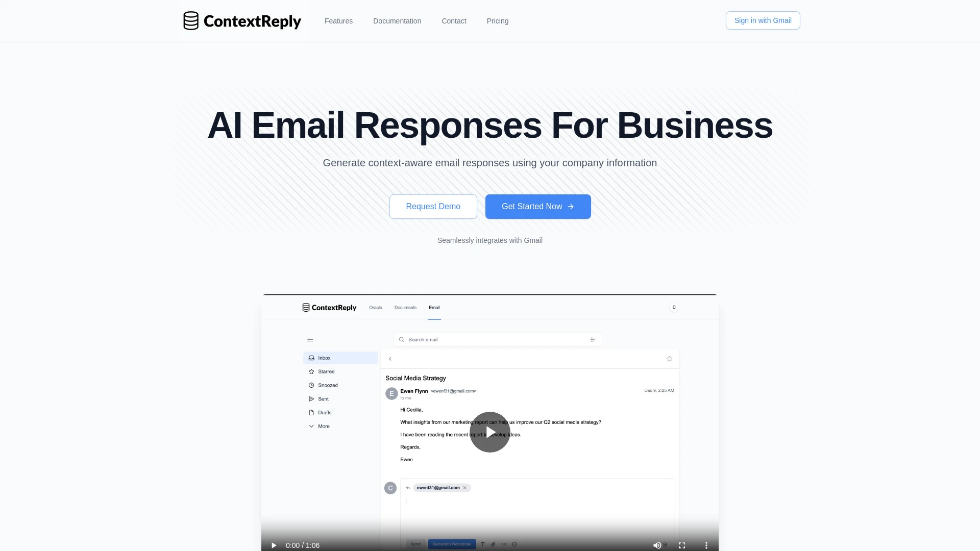Select the Documents tab in ContextReply
Screen dimensions: 980x551
pos(405,308)
